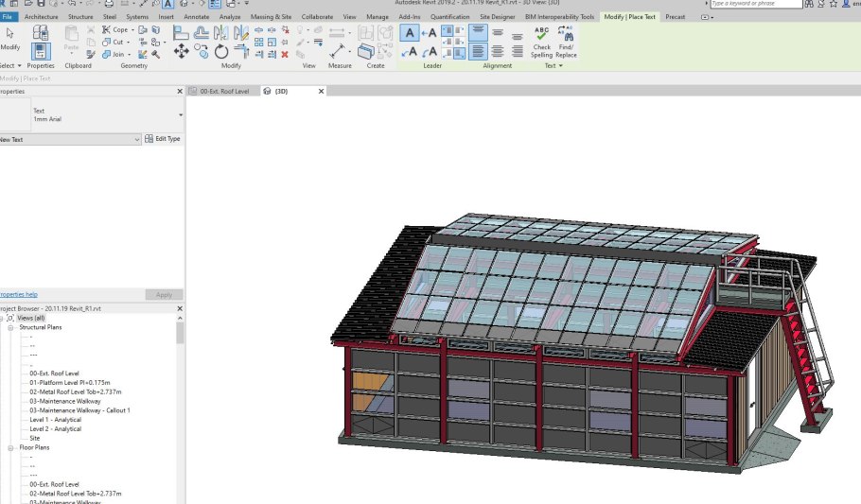
Task: Open Type Properties icon above Properties button
Action: coord(40,33)
